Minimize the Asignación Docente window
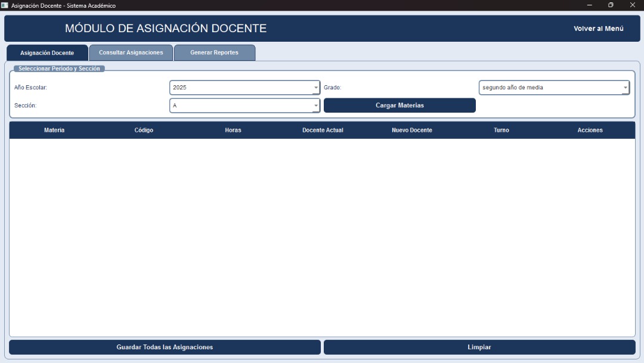The width and height of the screenshot is (644, 363). (589, 5)
